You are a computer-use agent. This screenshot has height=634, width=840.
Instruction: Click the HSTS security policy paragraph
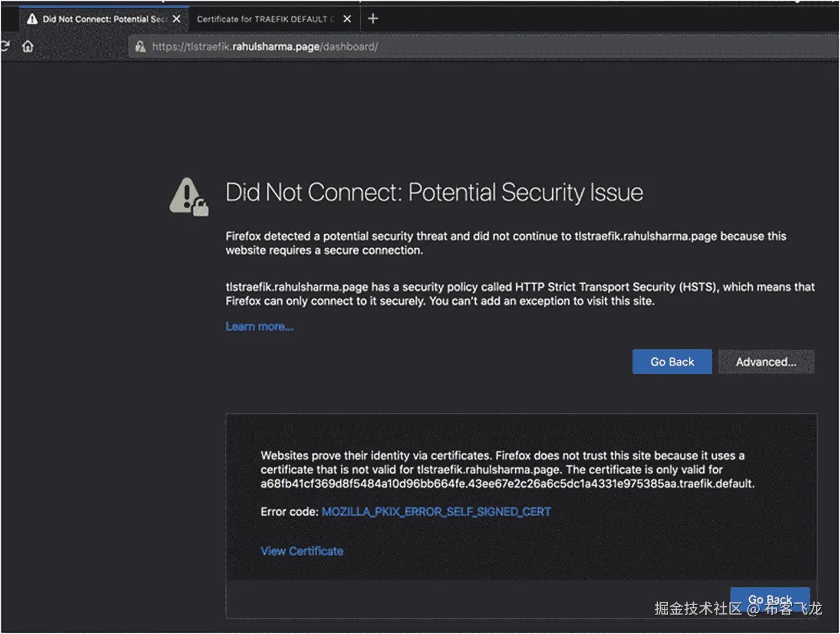point(519,294)
